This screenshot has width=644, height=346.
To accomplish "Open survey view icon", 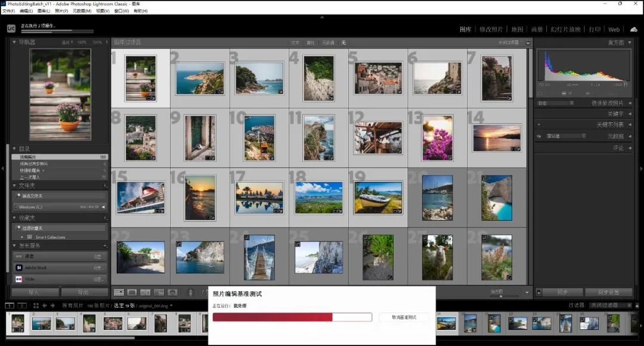I will 159,292.
